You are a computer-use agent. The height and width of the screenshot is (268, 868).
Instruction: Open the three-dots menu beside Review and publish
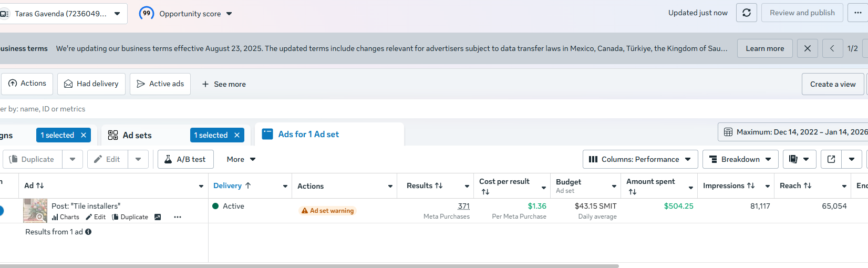click(857, 13)
